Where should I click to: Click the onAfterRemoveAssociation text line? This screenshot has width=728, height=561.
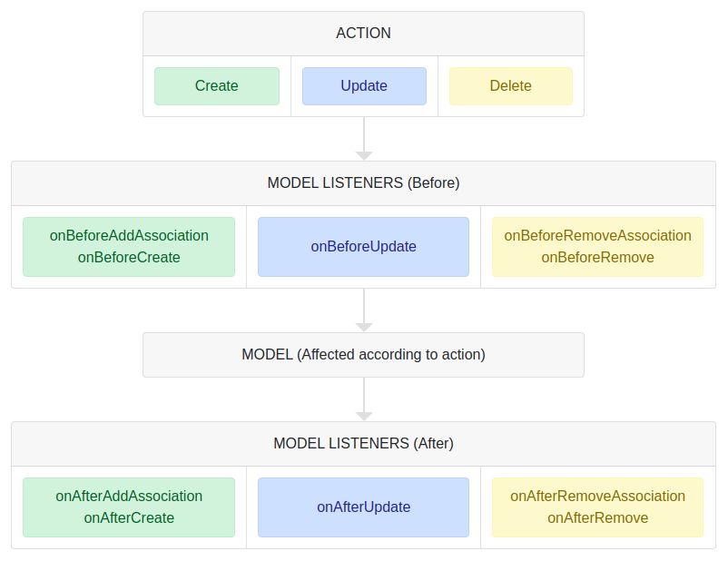597,496
